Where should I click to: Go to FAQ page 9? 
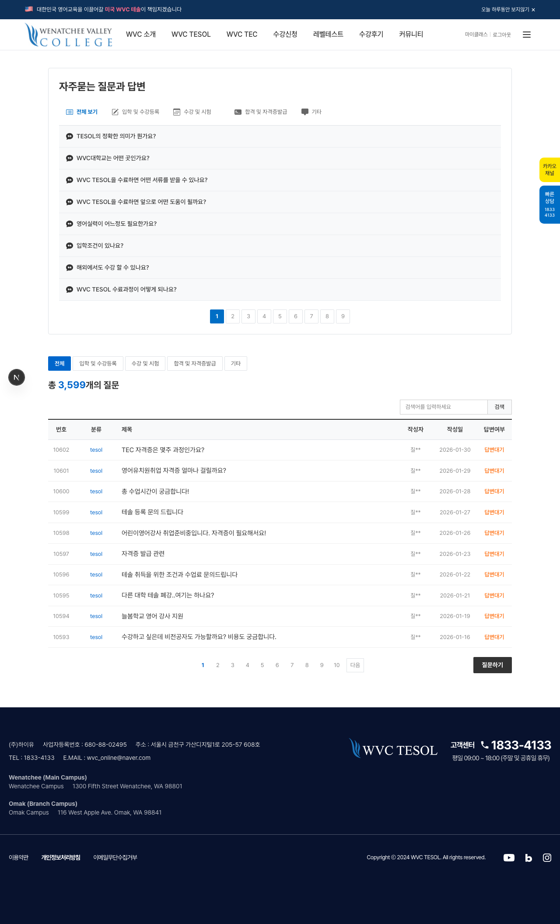click(x=343, y=316)
